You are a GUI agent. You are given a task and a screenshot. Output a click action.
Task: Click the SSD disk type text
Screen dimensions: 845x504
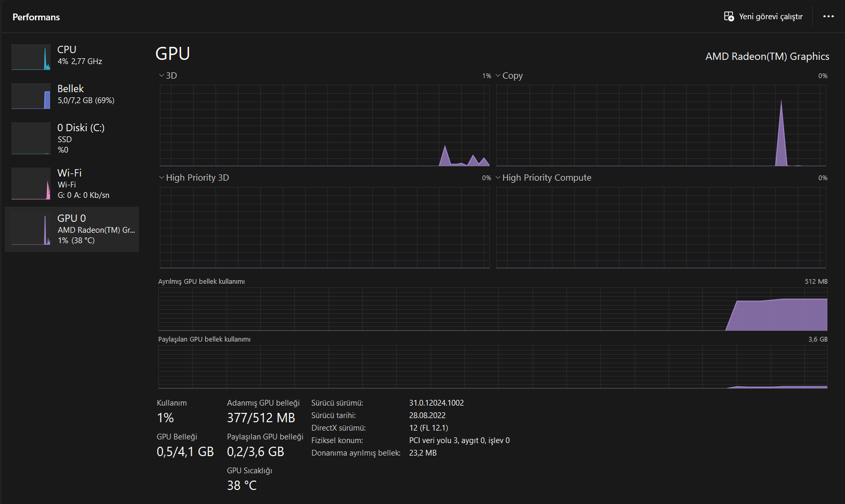tap(65, 140)
